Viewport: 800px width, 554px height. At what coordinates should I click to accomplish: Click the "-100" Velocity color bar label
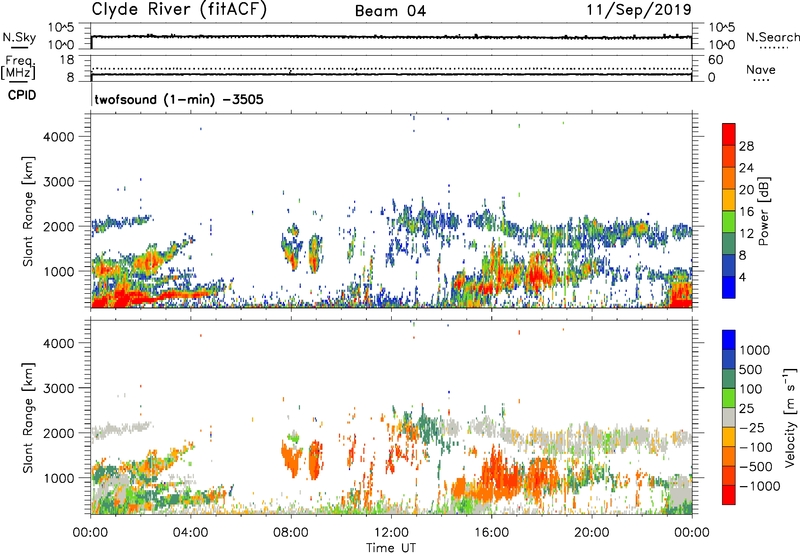pyautogui.click(x=756, y=447)
